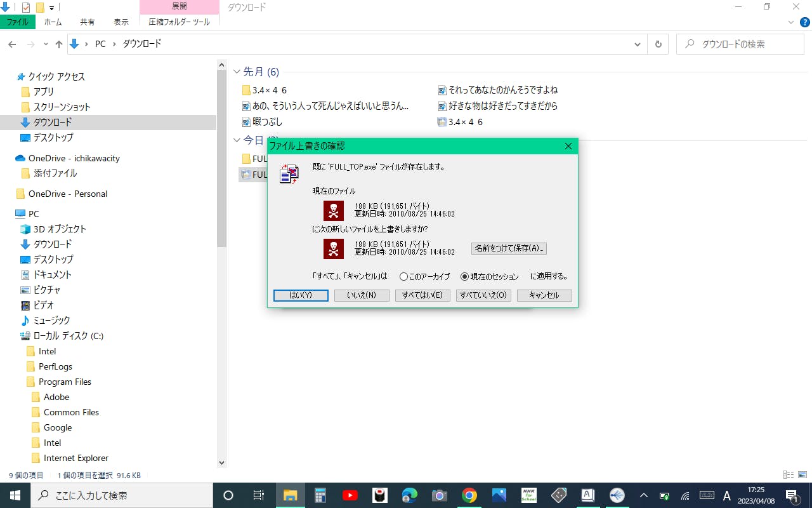Open the address bar history dropdown

638,44
